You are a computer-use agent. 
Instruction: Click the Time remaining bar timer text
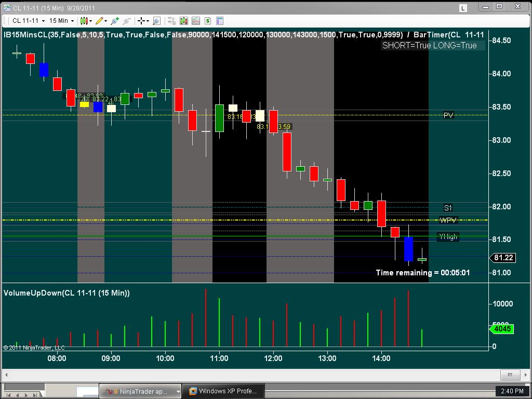pos(423,273)
